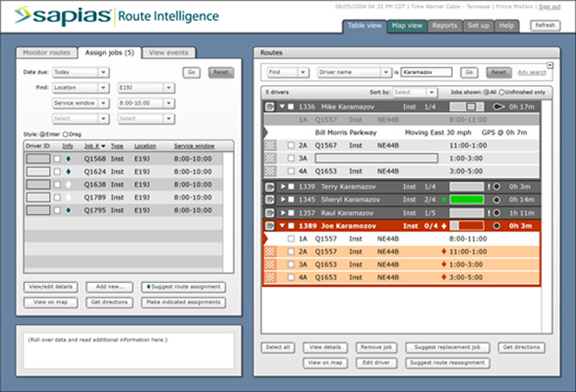
Task: Click Sheryl Karamazov green progress bar
Action: [467, 199]
